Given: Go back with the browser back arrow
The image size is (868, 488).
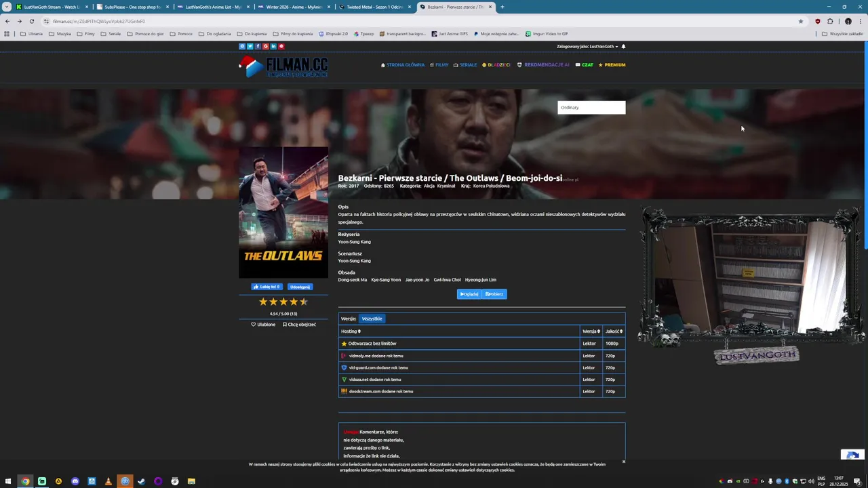Looking at the screenshot, I should [x=7, y=21].
